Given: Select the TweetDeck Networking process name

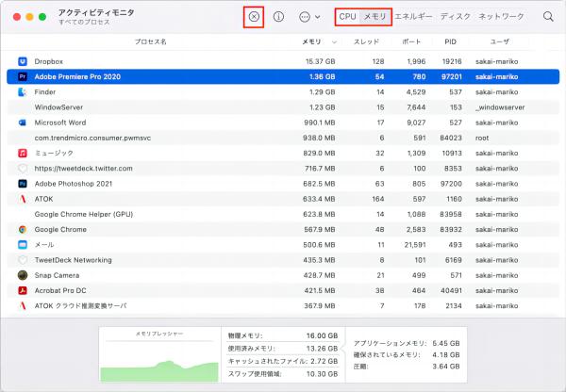Looking at the screenshot, I should pyautogui.click(x=73, y=260).
